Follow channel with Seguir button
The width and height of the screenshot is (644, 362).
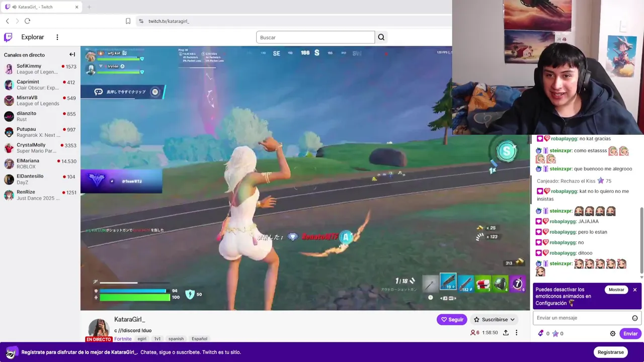pos(452,319)
